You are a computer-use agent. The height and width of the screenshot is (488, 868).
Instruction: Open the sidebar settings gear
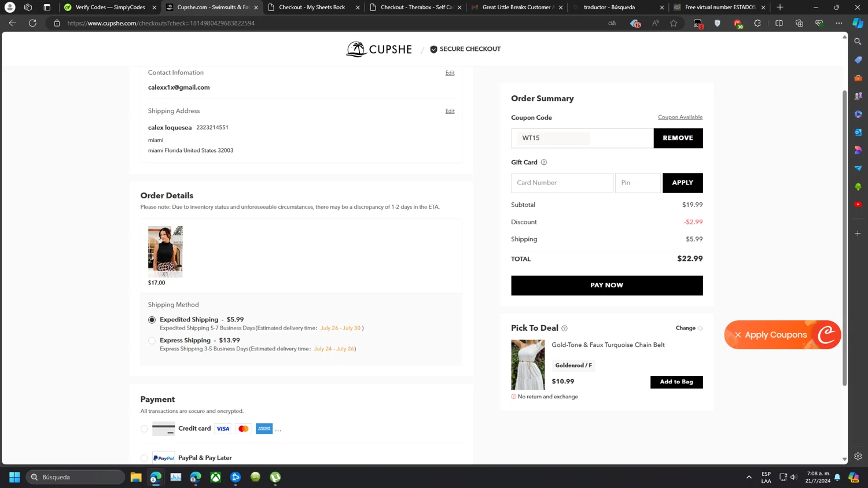point(858,456)
